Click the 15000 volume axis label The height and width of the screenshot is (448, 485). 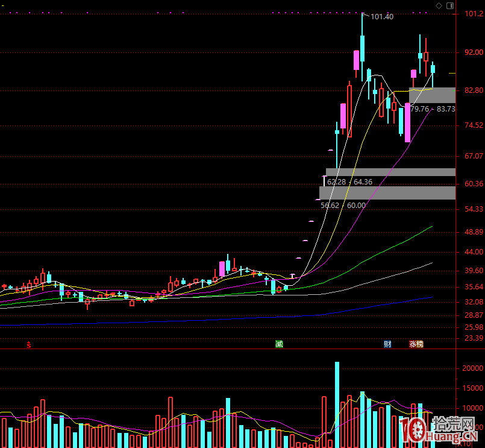click(x=472, y=388)
